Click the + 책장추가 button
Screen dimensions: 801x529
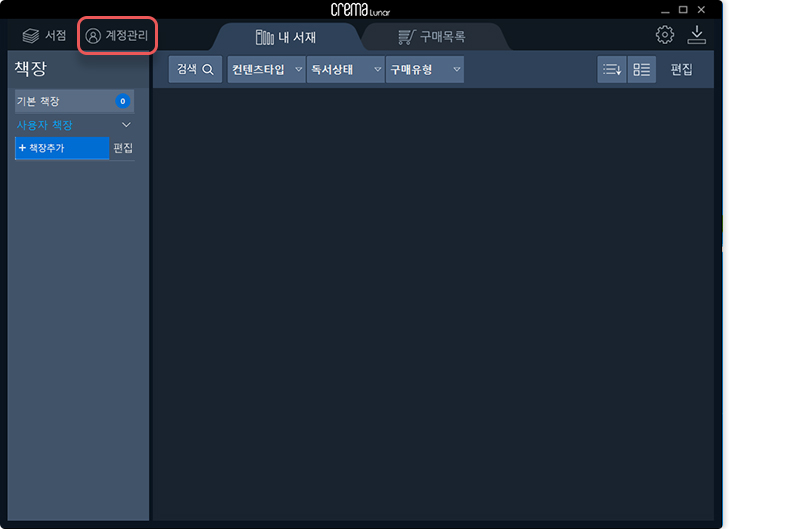(x=62, y=148)
